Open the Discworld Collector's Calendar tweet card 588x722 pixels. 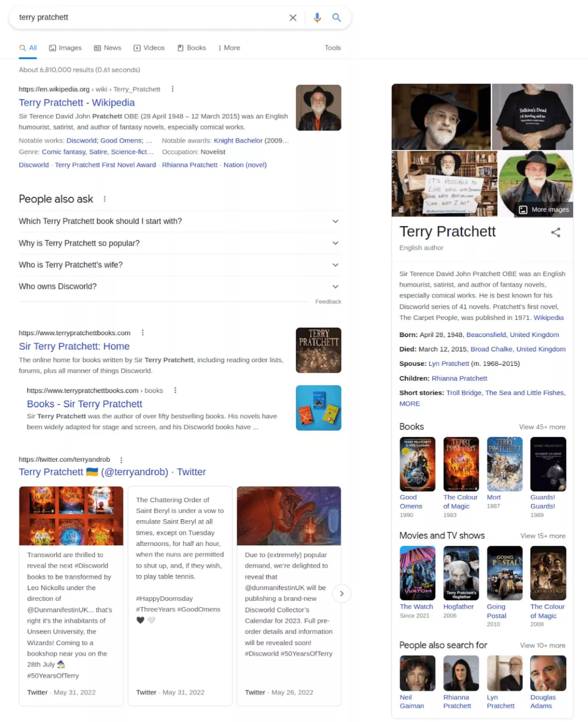[289, 596]
